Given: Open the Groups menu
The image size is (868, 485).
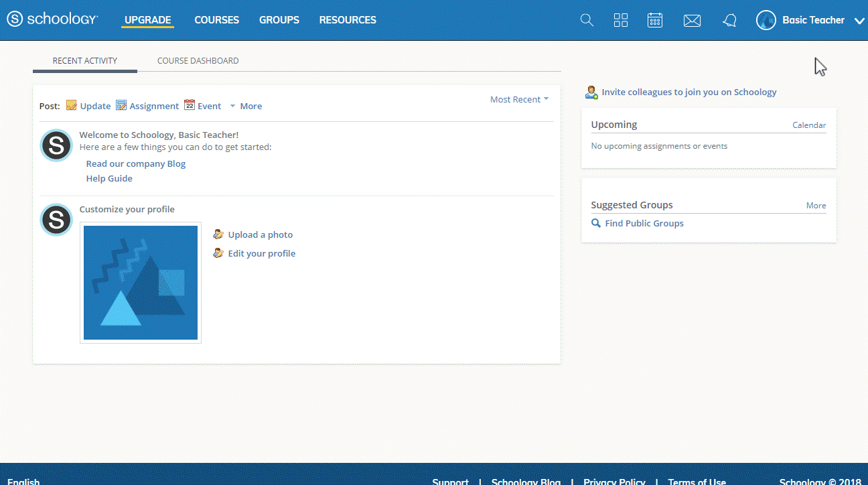Looking at the screenshot, I should click(x=279, y=20).
